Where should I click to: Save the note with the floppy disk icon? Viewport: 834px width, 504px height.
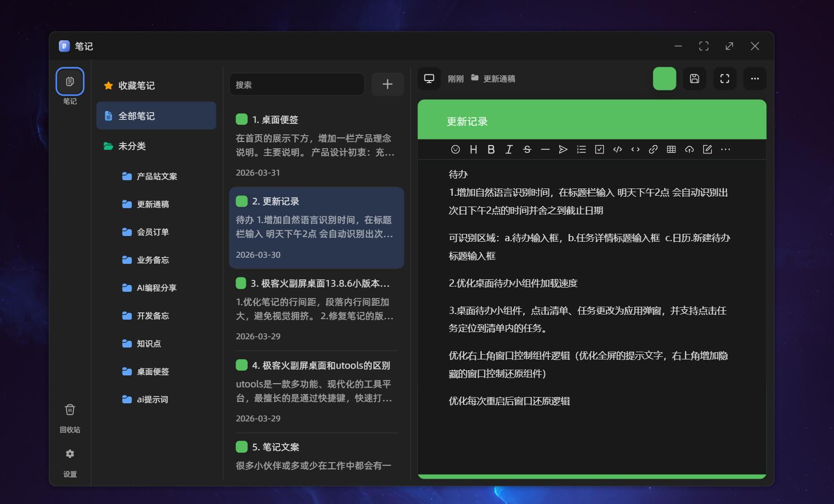tap(695, 78)
